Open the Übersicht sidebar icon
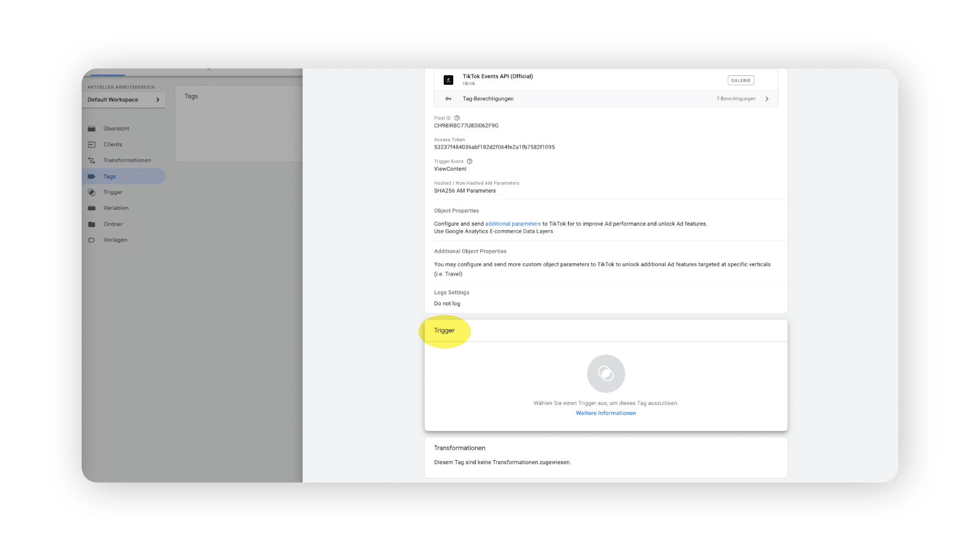Screen dimensions: 980x551 click(92, 129)
